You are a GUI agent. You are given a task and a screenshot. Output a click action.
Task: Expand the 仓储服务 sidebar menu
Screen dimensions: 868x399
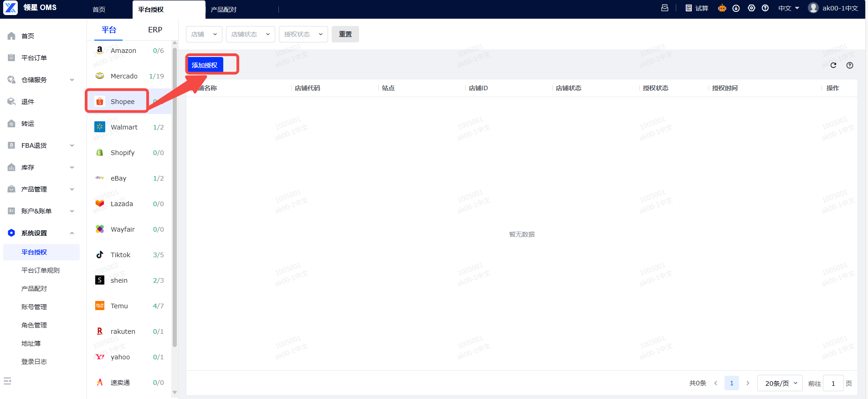pyautogui.click(x=41, y=80)
